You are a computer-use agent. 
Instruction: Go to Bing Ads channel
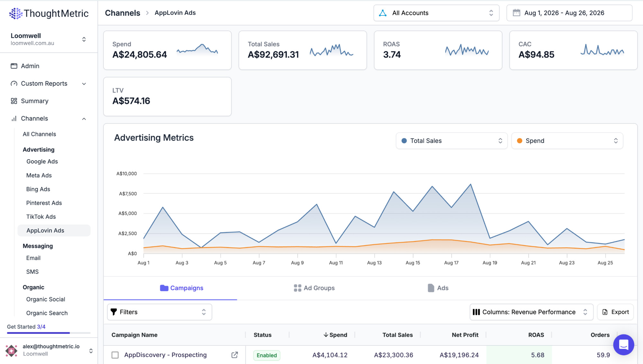click(38, 189)
